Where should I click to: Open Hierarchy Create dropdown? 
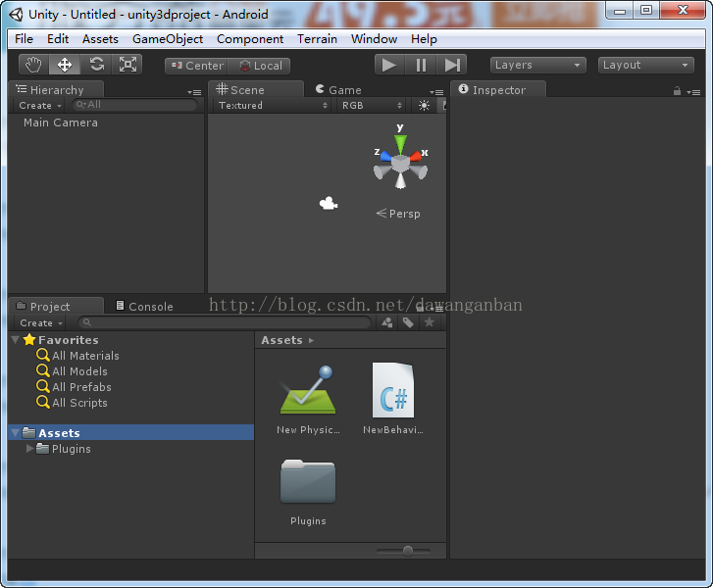coord(40,106)
